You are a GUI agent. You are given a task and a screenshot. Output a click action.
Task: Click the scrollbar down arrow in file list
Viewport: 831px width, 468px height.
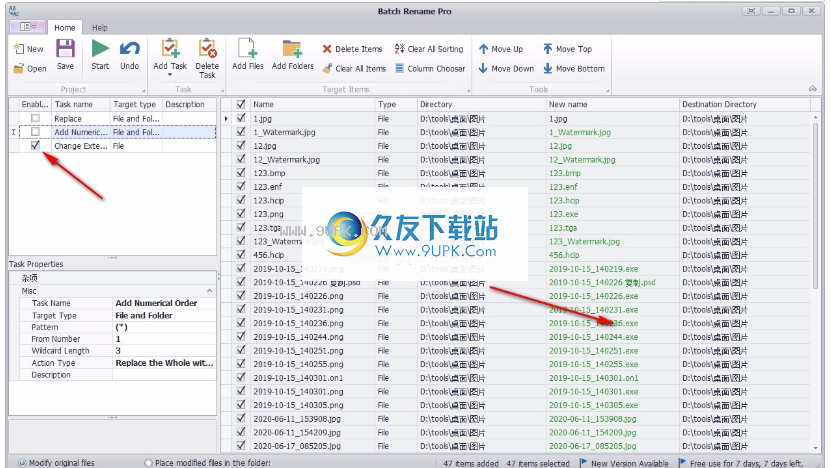(x=817, y=448)
